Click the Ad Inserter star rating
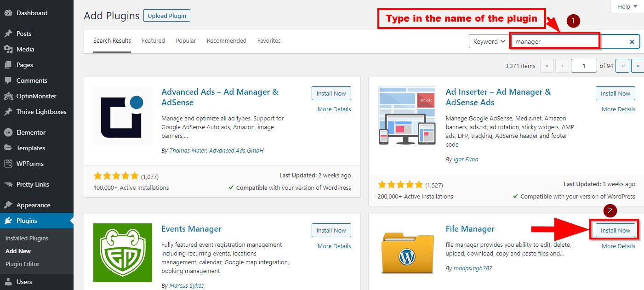This screenshot has height=290, width=644. [x=400, y=185]
